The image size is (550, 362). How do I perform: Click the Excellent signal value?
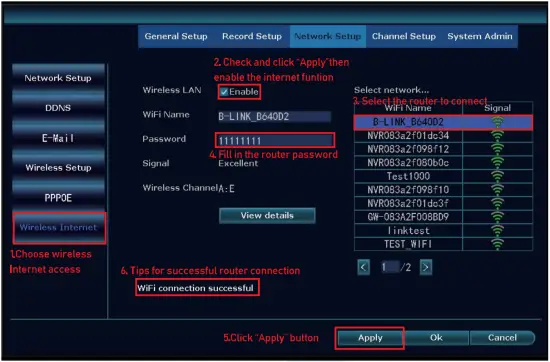[238, 163]
